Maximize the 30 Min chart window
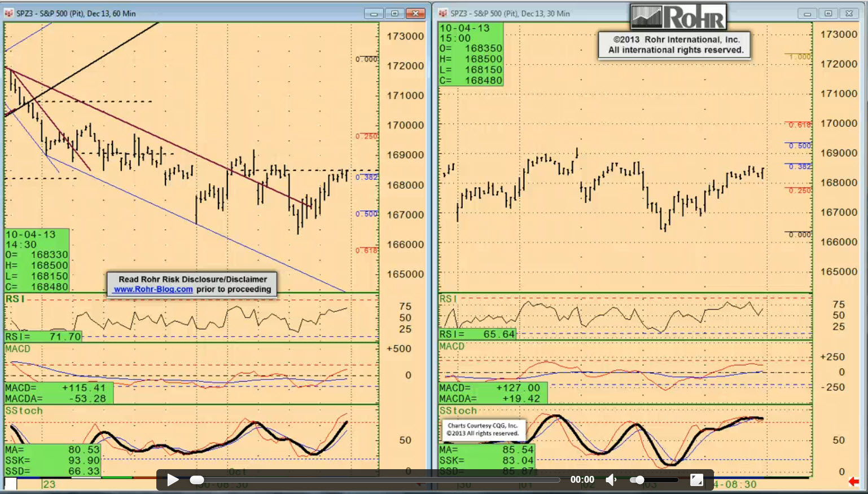 (828, 14)
